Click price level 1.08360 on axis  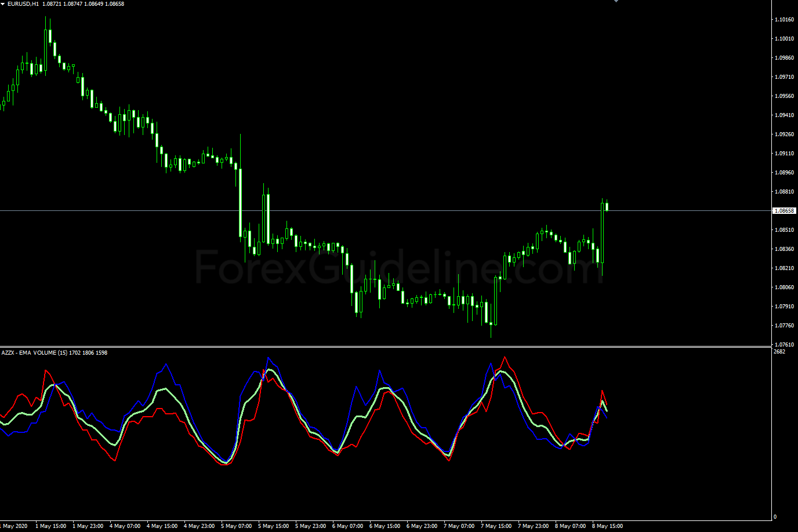tap(785, 249)
